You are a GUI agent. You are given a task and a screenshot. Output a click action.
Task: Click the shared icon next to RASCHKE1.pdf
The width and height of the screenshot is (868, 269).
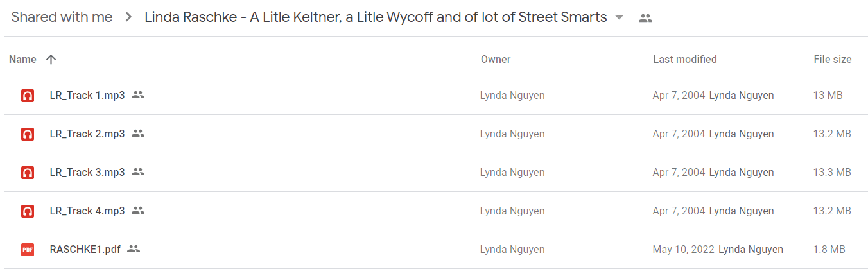click(134, 249)
